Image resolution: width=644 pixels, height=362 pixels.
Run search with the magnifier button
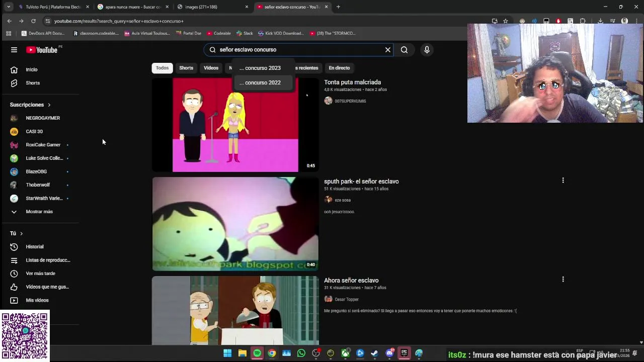point(404,50)
